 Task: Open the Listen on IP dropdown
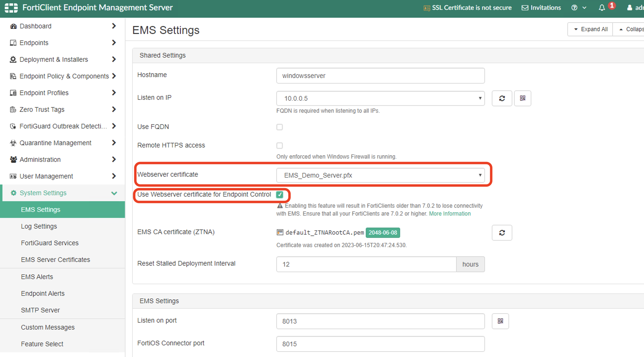(x=380, y=98)
